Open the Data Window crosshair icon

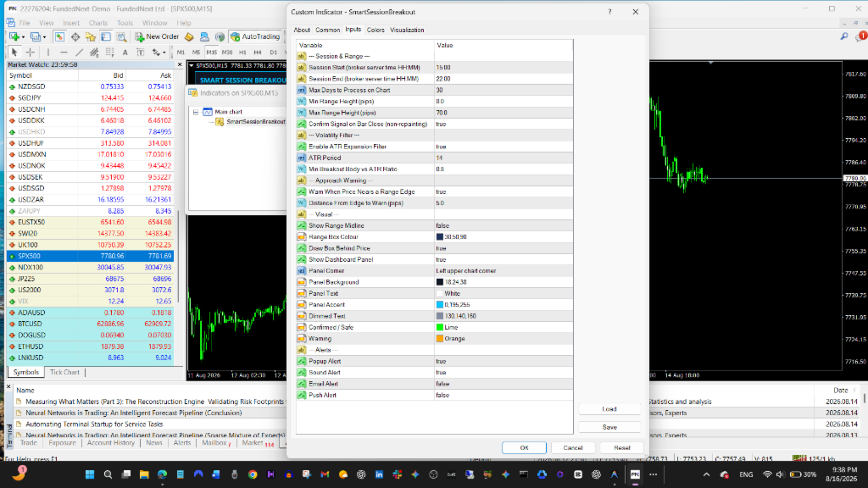click(x=75, y=36)
